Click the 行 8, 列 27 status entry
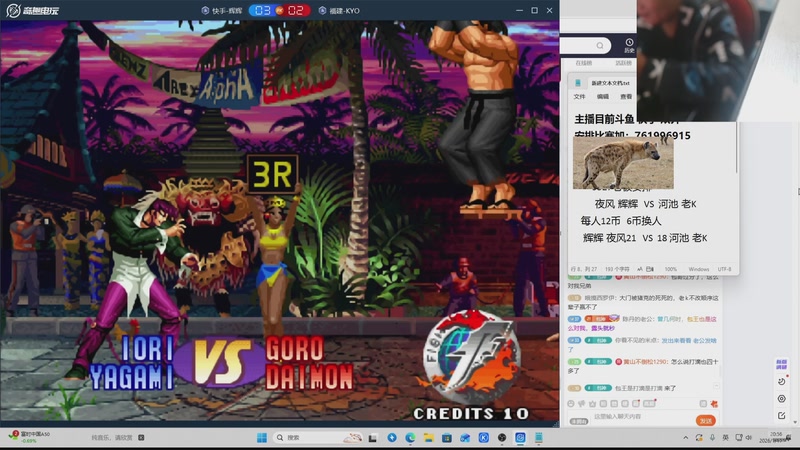Image resolution: width=800 pixels, height=450 pixels. coord(584,269)
